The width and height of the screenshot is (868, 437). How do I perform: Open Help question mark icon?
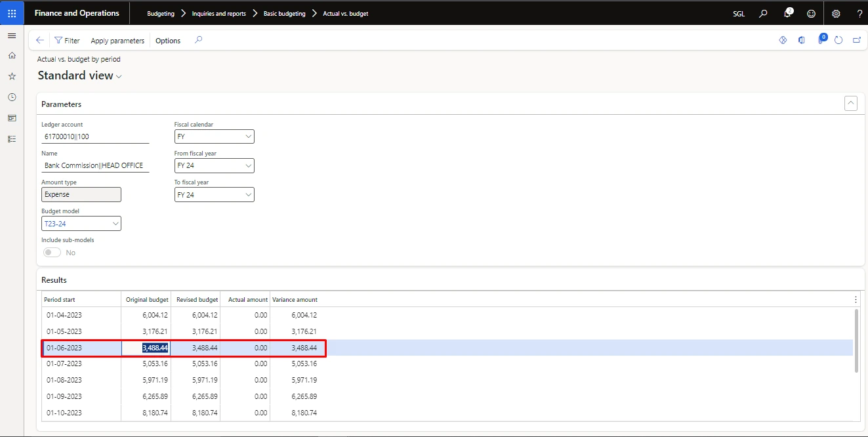(859, 13)
